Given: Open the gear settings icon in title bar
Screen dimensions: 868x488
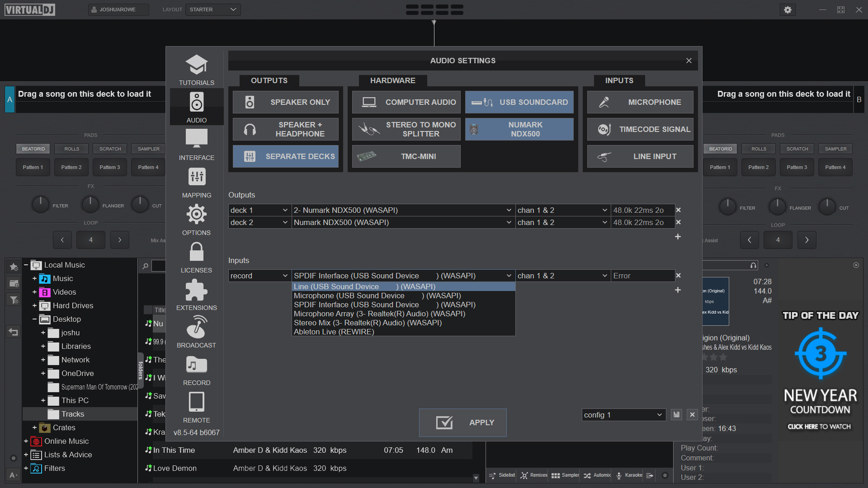Looking at the screenshot, I should (x=788, y=9).
